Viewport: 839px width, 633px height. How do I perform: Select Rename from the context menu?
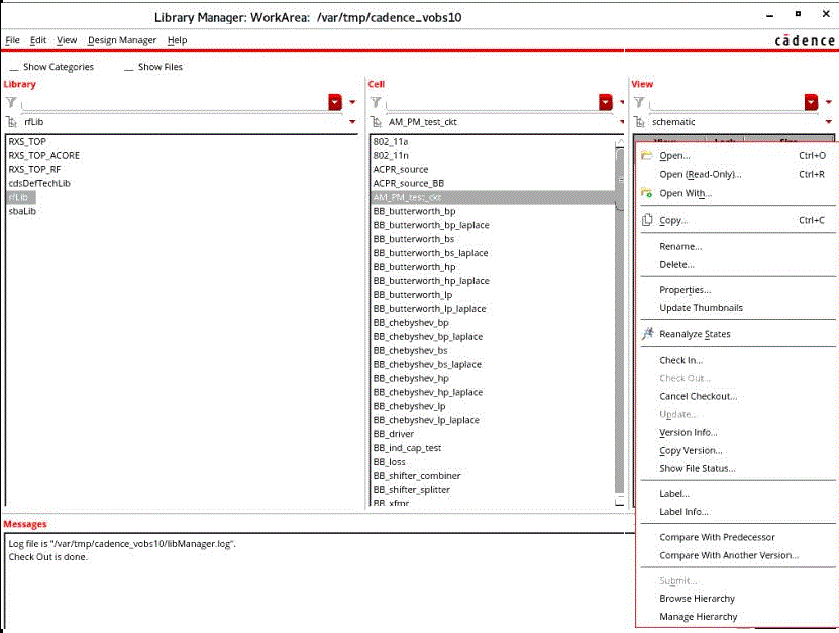tap(681, 246)
